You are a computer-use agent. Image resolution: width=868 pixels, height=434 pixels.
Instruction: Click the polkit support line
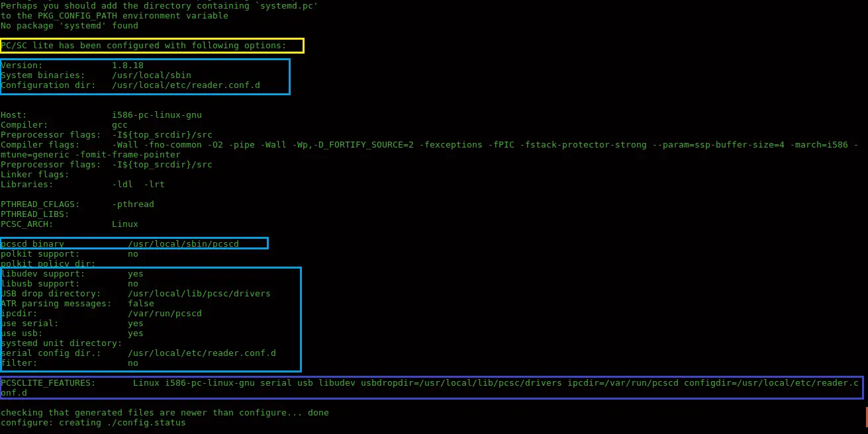tap(70, 254)
